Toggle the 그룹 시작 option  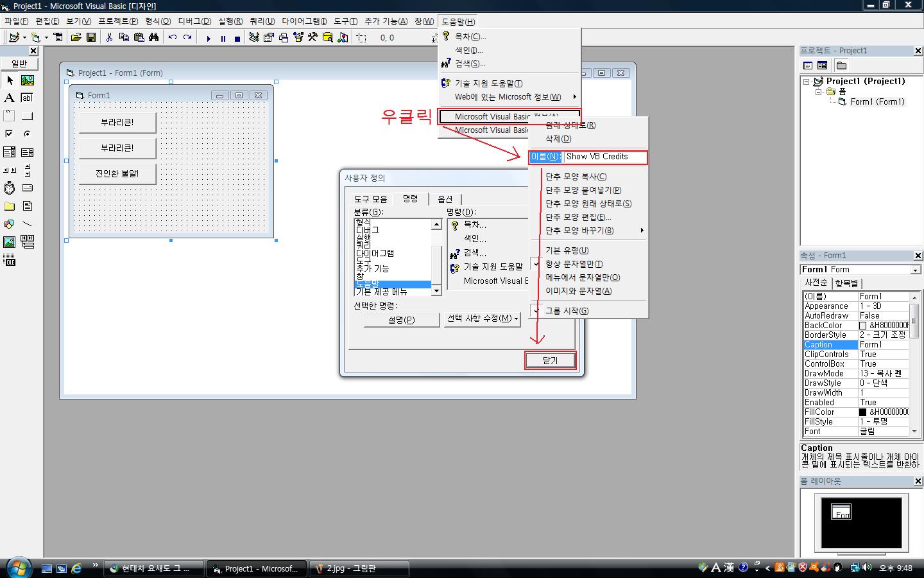(567, 311)
